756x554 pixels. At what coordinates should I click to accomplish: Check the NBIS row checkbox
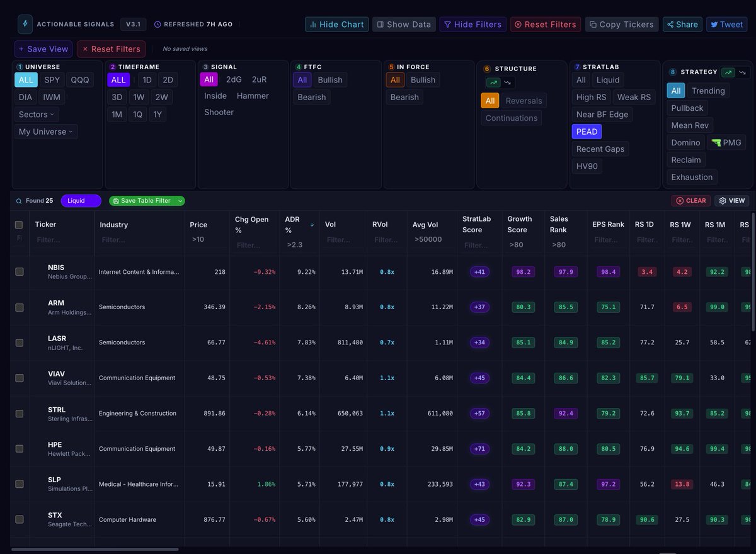point(20,272)
